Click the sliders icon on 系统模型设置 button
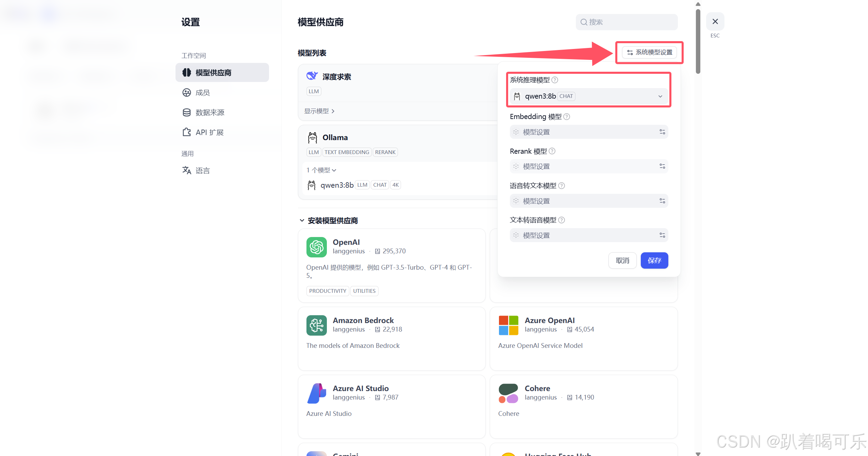This screenshot has height=456, width=868. (630, 52)
